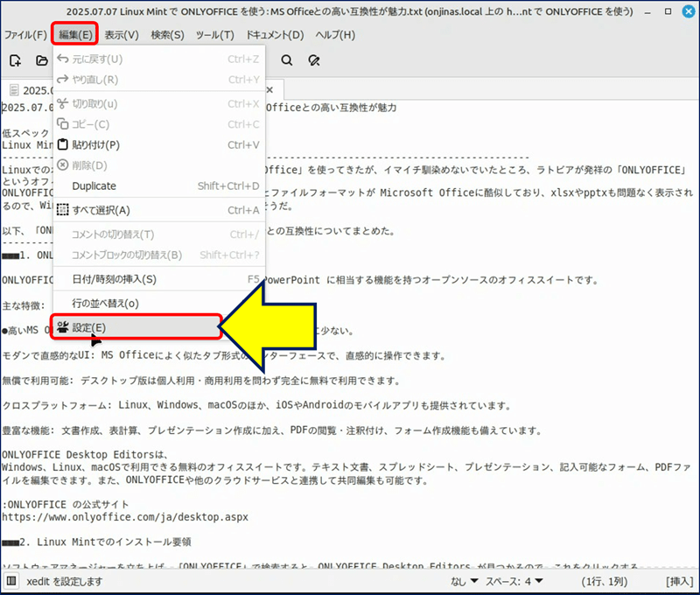The image size is (700, 595).
Task: Select 切り取り cut menu entry
Action: pos(159,103)
